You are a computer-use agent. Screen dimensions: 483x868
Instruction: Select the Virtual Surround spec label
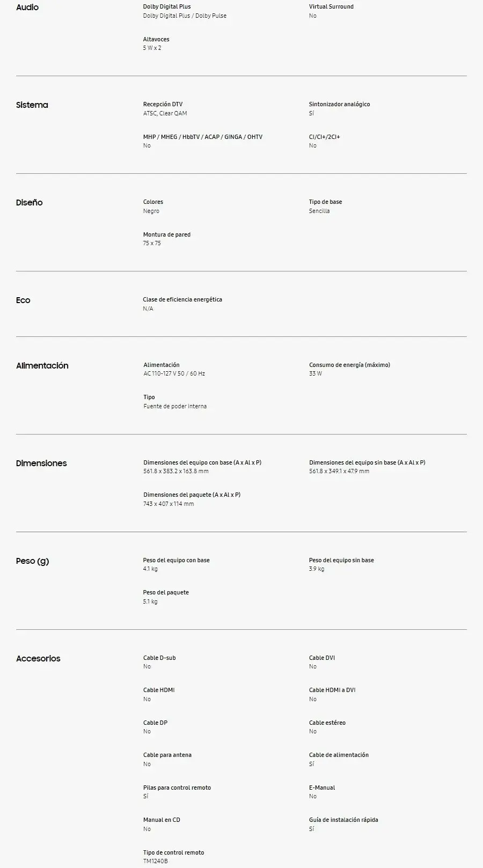tap(331, 7)
